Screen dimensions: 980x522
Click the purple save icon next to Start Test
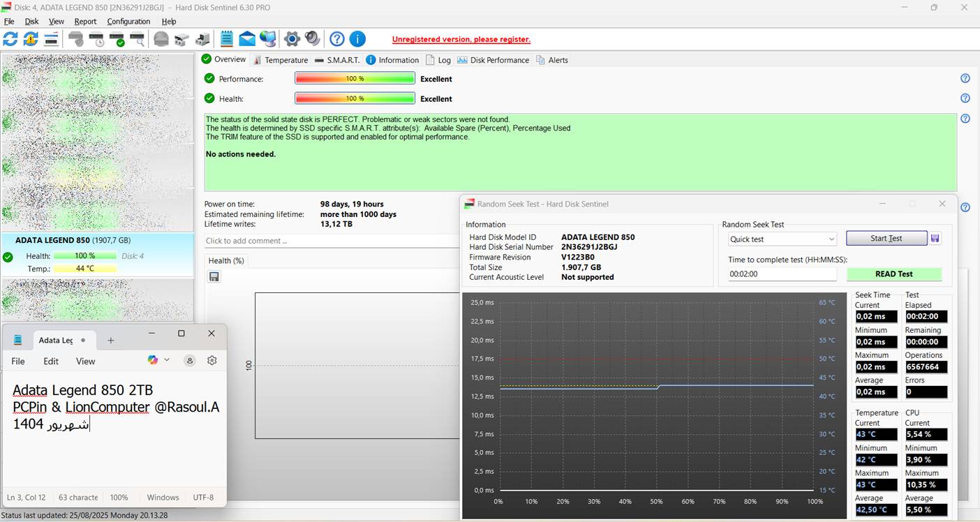tap(935, 239)
